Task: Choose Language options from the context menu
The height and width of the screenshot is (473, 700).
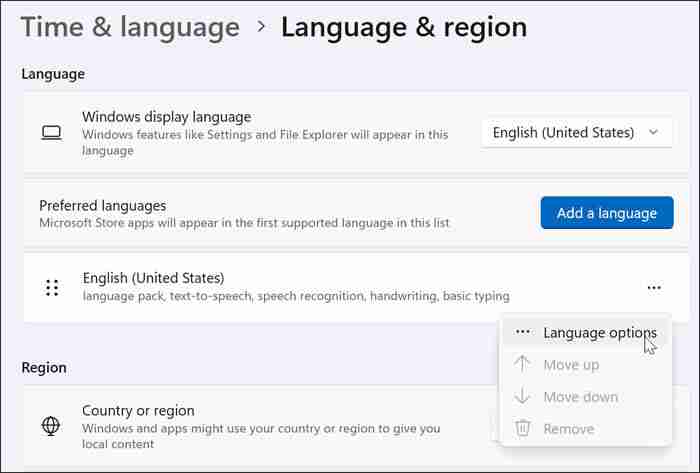Action: (599, 333)
